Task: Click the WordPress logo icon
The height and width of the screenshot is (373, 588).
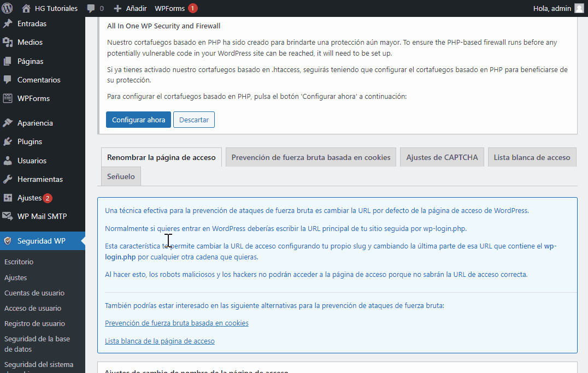Action: (7, 8)
